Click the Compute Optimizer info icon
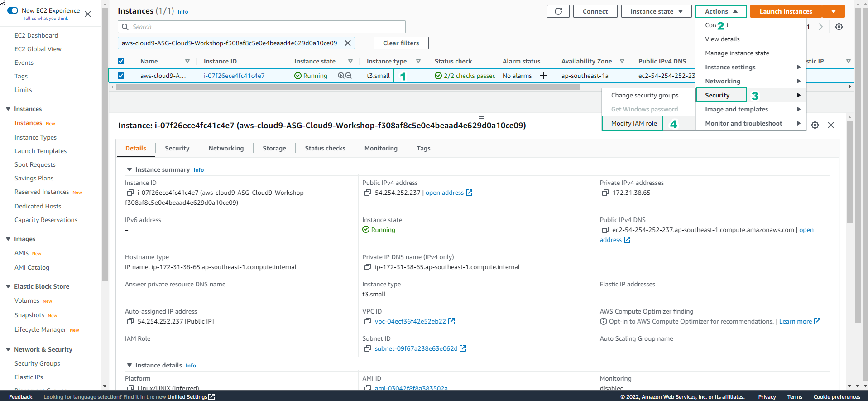868x401 pixels. pyautogui.click(x=604, y=321)
